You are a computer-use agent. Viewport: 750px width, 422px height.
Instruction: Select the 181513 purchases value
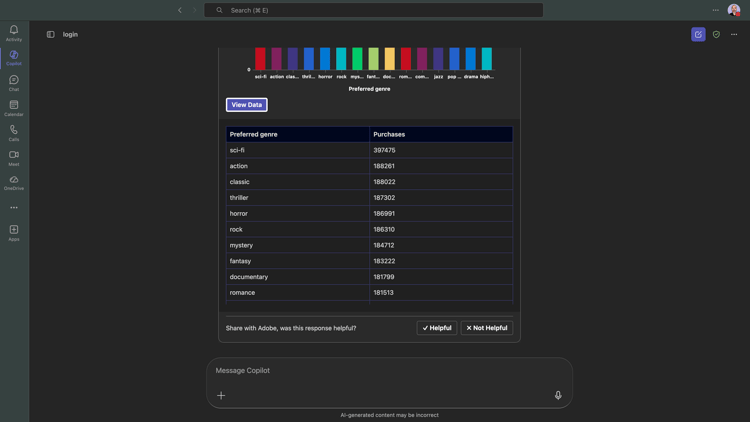tap(441, 292)
